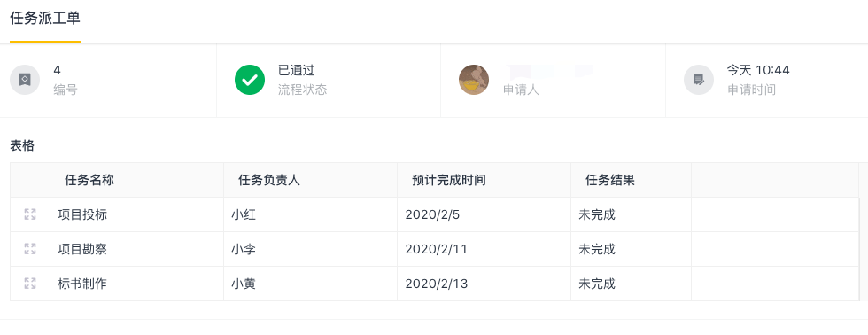Click the 小李 cell
This screenshot has width=868, height=335.
(x=311, y=249)
